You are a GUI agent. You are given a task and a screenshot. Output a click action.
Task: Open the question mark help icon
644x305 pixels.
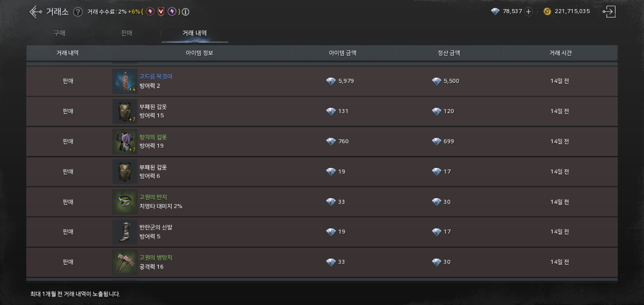click(78, 12)
